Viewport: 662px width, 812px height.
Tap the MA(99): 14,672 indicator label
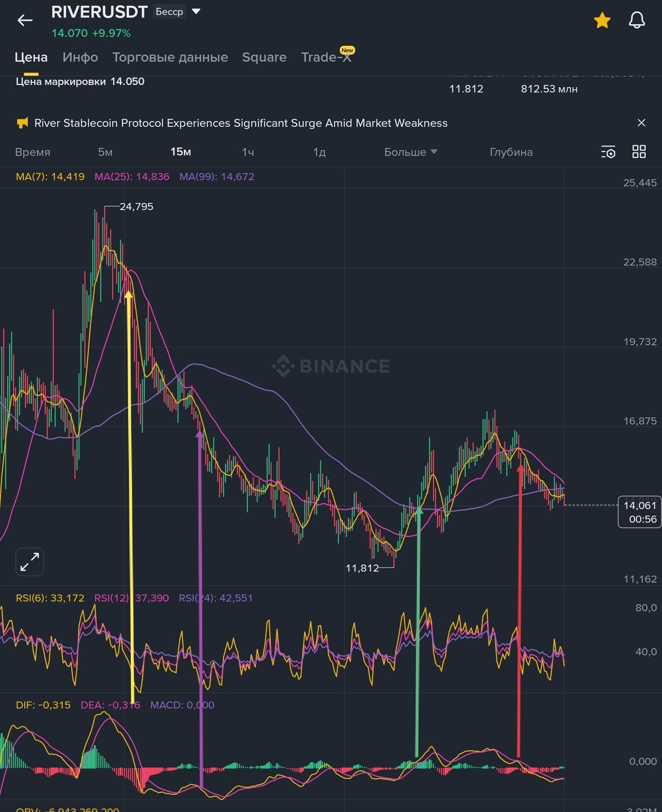(217, 177)
